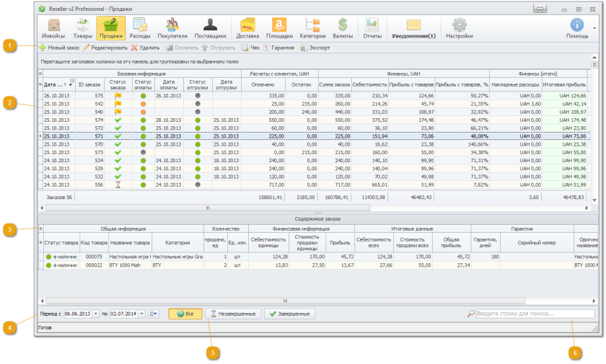
Task: Open the period start date dropdown
Action: (x=96, y=314)
